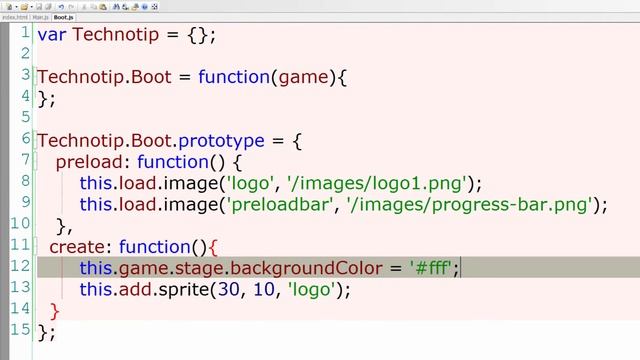The height and width of the screenshot is (360, 640).
Task: Click the red closing brace on line 14
Action: [x=55, y=311]
